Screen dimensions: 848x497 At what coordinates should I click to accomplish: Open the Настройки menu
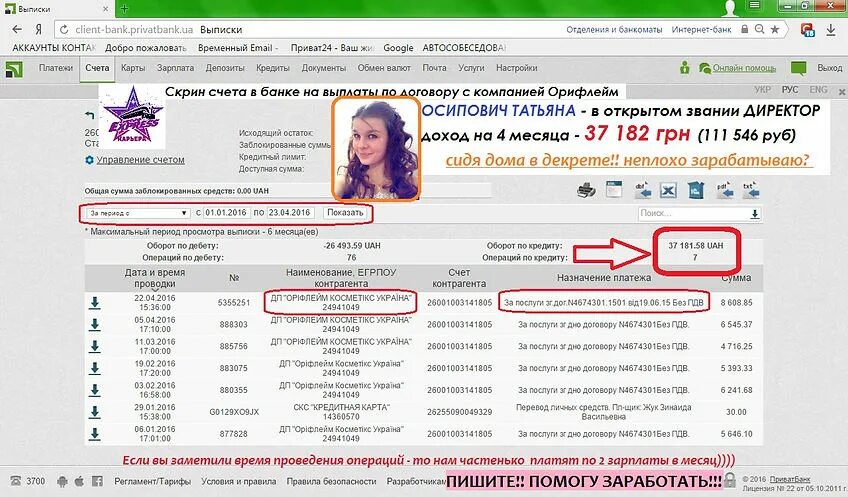point(516,68)
